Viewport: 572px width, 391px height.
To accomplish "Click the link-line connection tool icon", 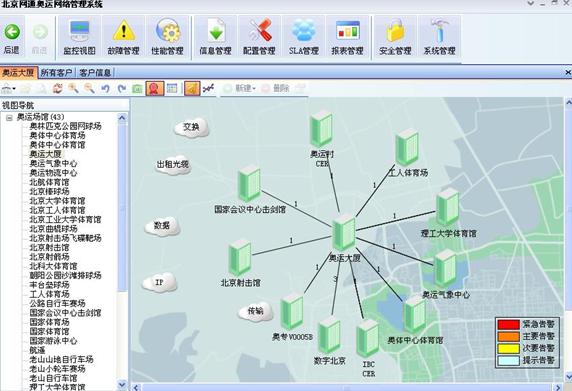I will 209,88.
